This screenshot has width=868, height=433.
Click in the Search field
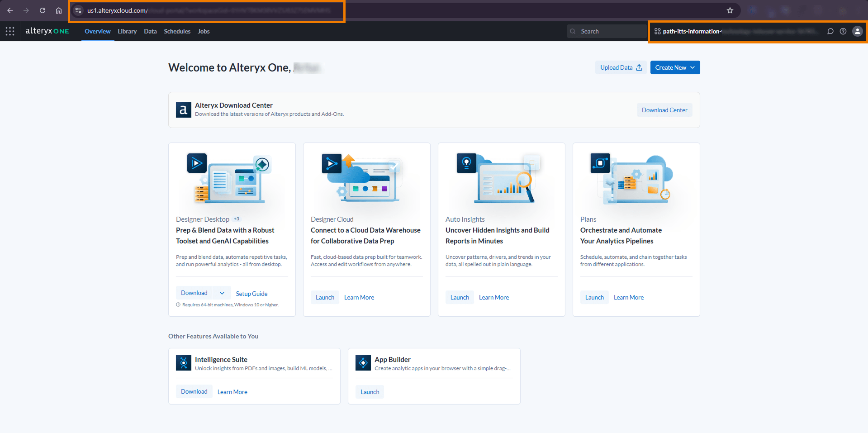pyautogui.click(x=606, y=31)
